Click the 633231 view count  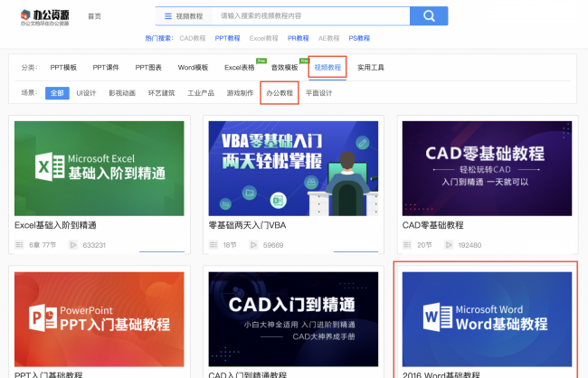(x=94, y=245)
